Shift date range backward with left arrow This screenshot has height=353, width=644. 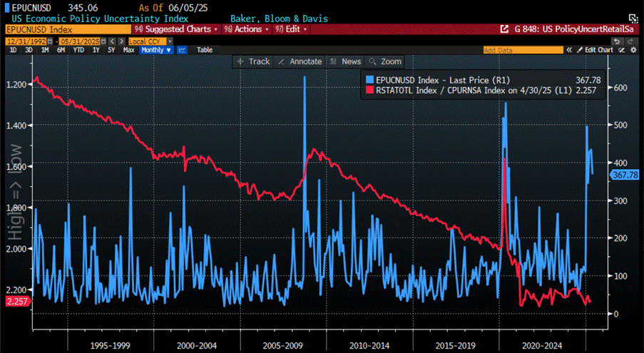113,41
